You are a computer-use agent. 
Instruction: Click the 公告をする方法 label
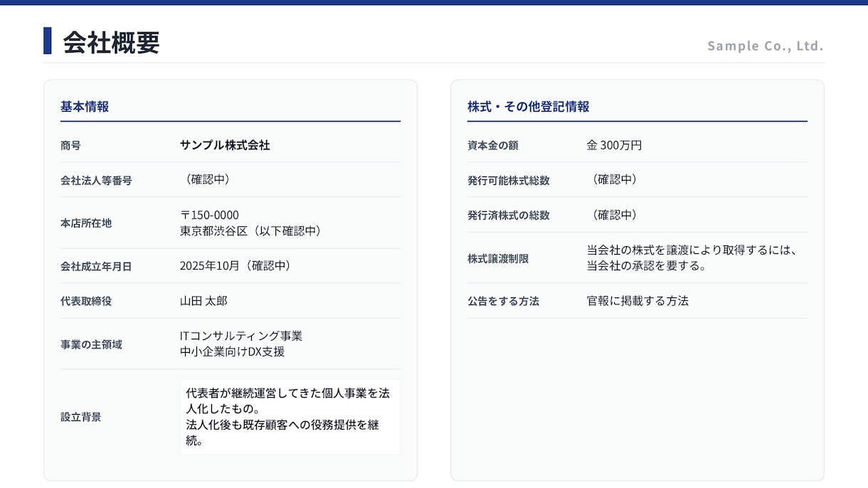click(x=503, y=302)
